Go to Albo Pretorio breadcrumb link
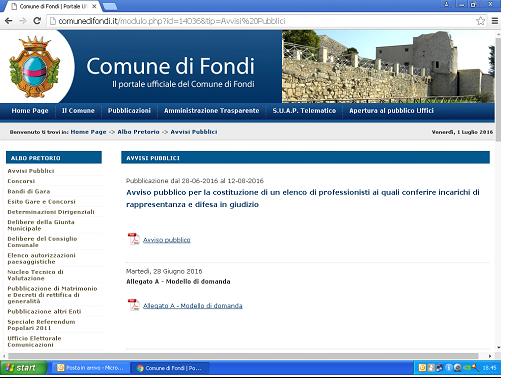Screen dimensions: 512x384 [138, 132]
